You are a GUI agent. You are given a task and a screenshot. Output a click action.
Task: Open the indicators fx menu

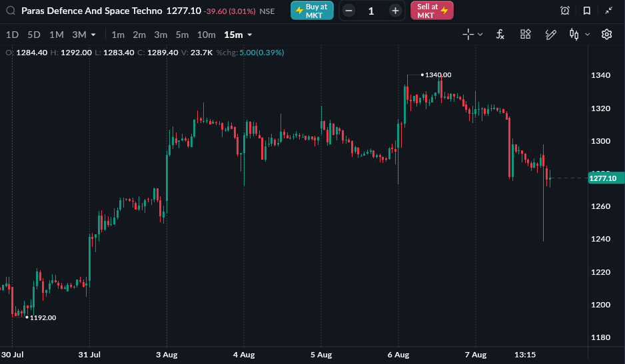tap(500, 35)
